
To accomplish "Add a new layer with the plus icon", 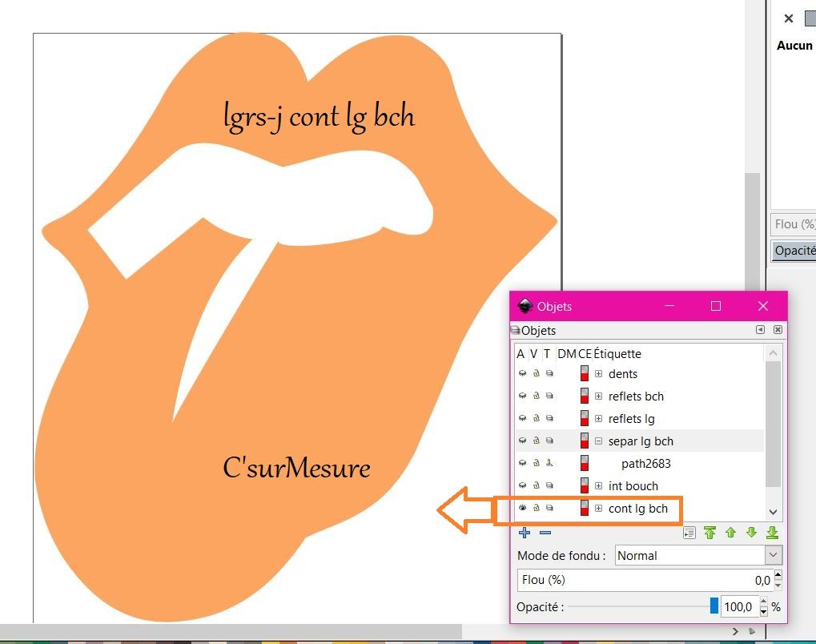I will pos(525,533).
